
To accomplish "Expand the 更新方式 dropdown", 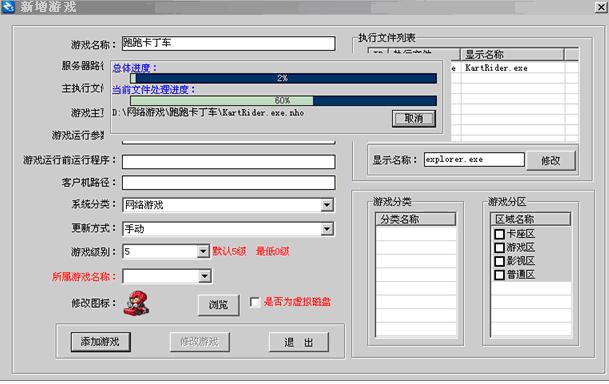I will (327, 229).
